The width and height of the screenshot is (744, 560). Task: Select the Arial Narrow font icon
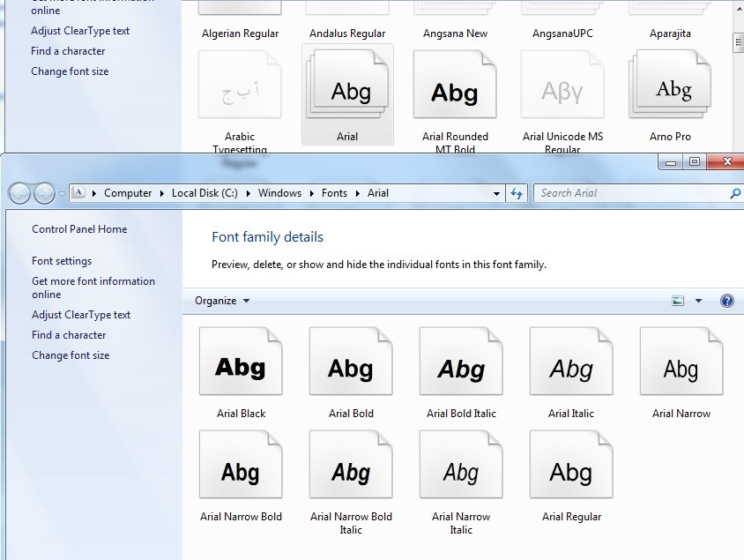tap(681, 362)
